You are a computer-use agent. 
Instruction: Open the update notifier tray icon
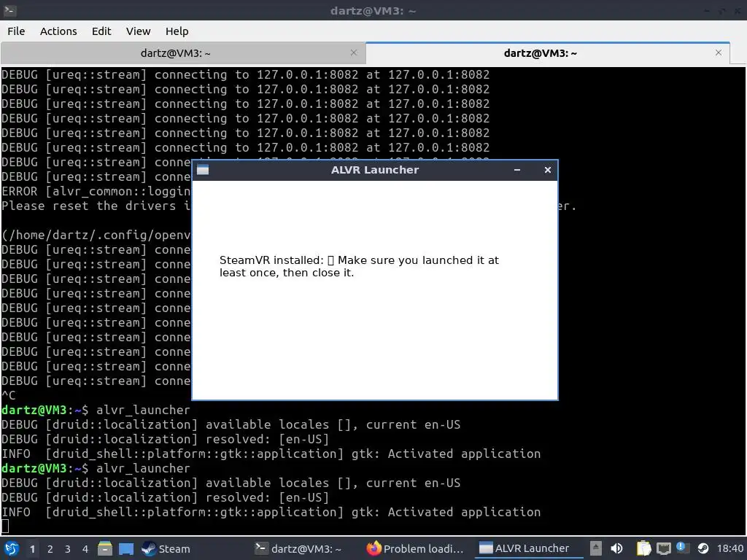(682, 548)
